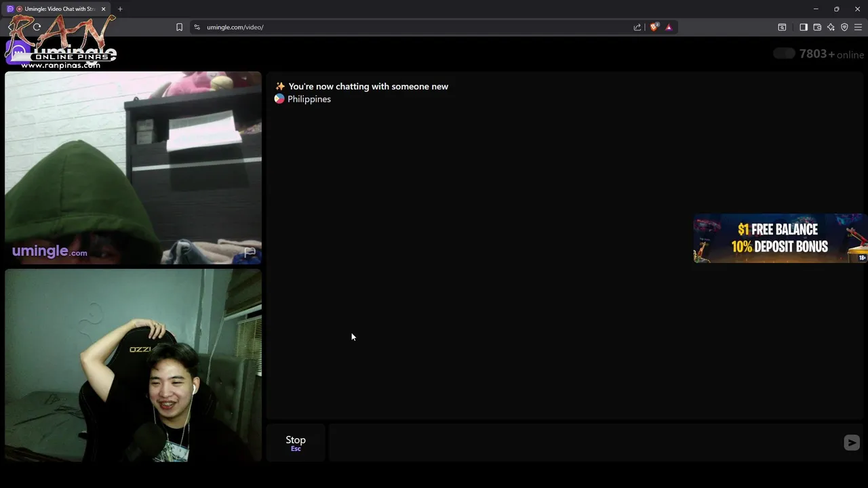Click the 7803+ online counter
868x488 pixels.
pos(831,54)
